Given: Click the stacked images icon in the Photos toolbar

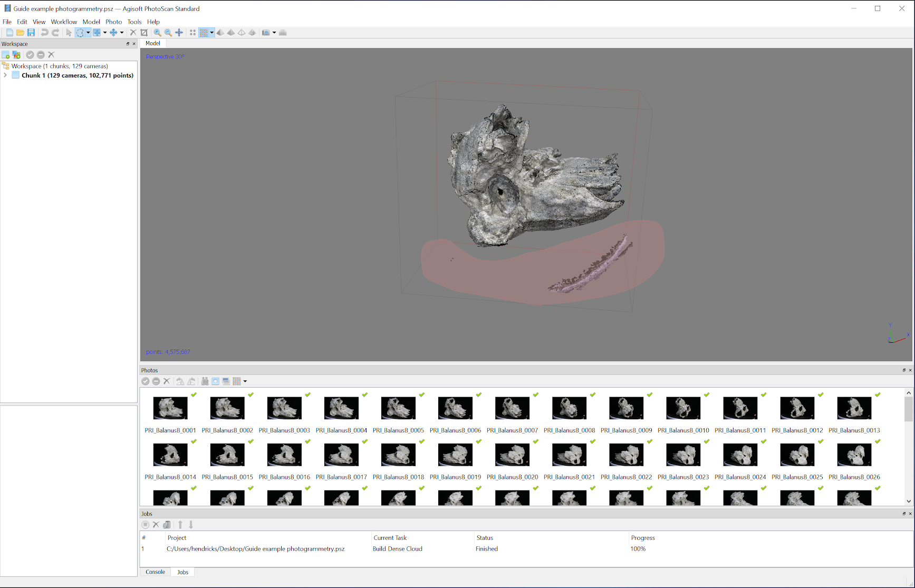Looking at the screenshot, I should click(226, 381).
